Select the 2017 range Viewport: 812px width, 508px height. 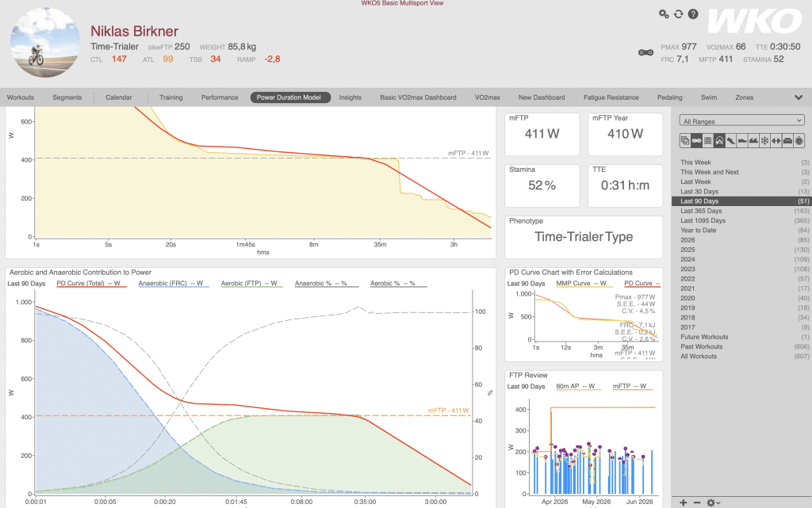coord(741,327)
